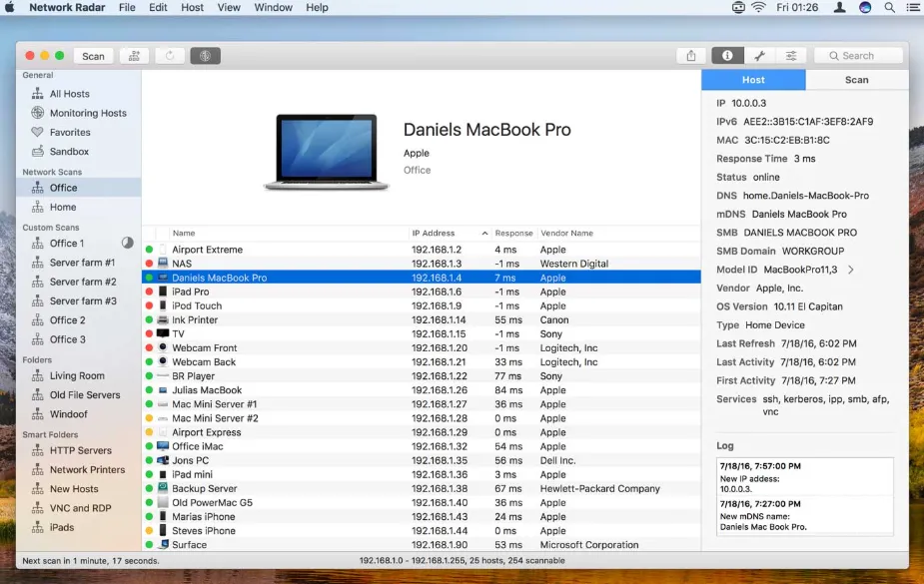This screenshot has height=584, width=924.
Task: Open the Windoof folder
Action: click(x=79, y=414)
